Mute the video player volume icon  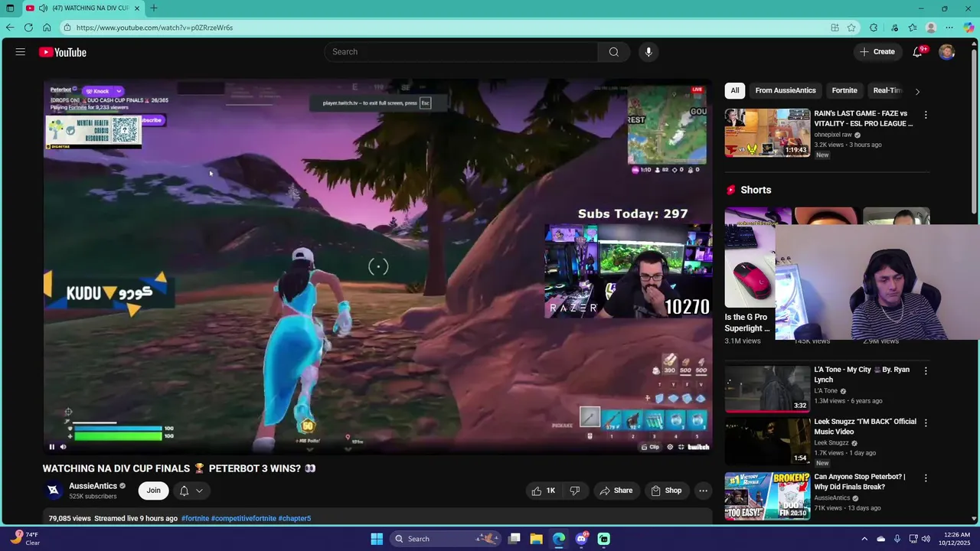pos(63,447)
